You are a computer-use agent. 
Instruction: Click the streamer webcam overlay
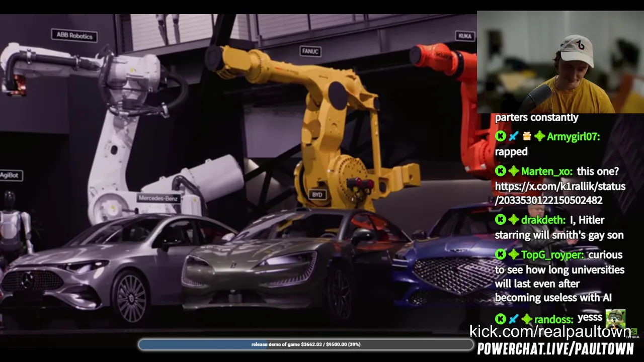click(x=560, y=62)
